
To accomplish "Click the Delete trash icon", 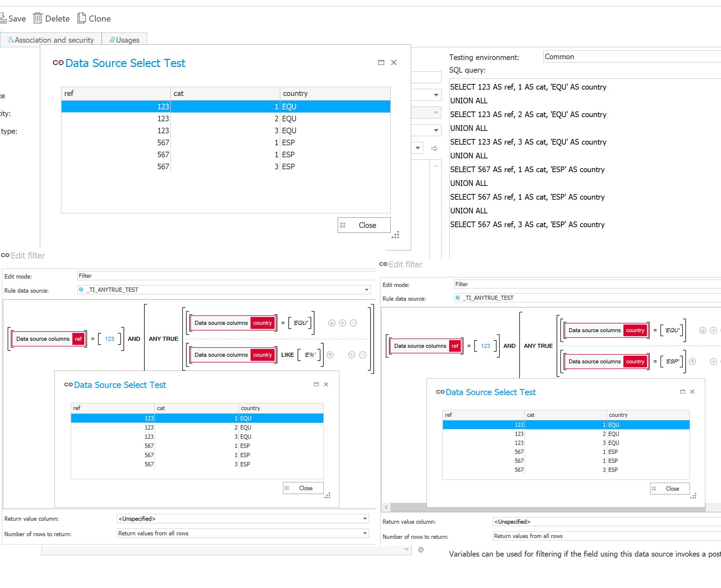I will [38, 18].
